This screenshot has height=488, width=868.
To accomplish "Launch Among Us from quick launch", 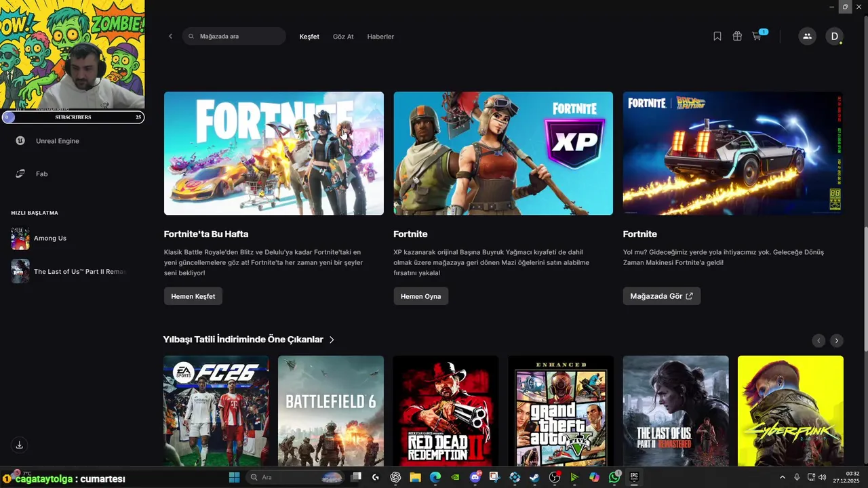I will pos(39,239).
